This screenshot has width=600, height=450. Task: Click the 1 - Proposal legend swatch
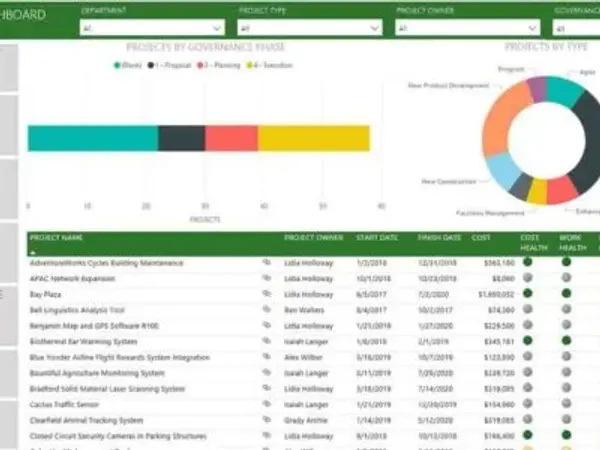click(151, 64)
